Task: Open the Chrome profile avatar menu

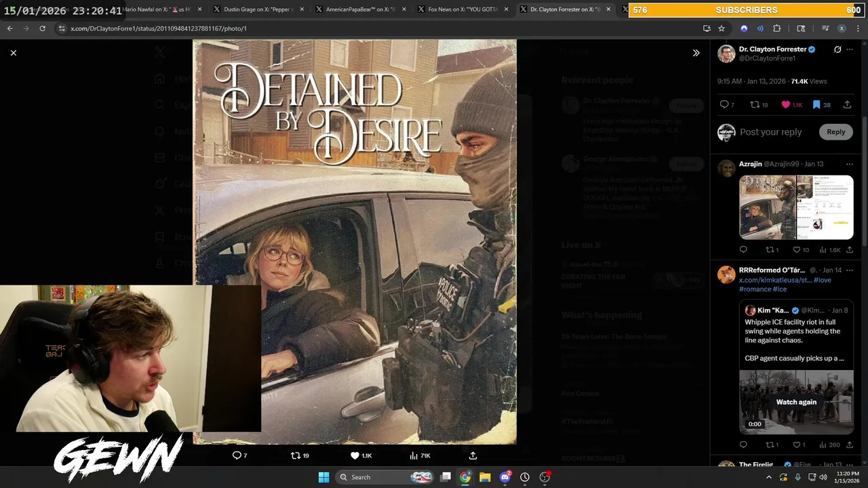Action: click(842, 28)
